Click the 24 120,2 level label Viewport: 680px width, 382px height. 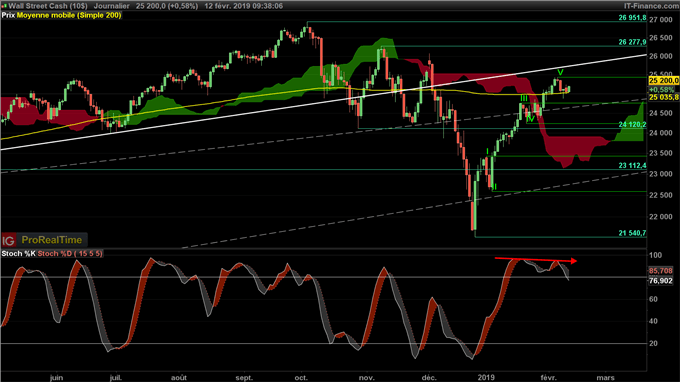point(632,124)
